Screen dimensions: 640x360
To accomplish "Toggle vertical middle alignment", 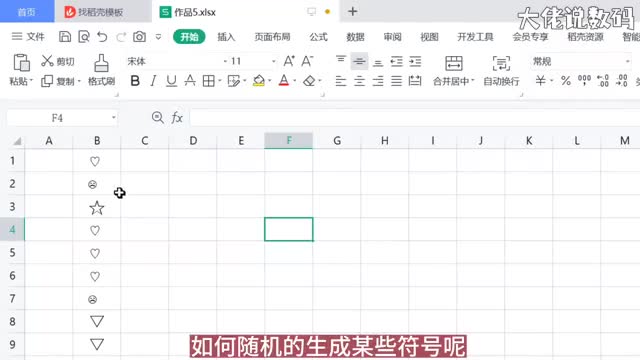I will [x=359, y=61].
